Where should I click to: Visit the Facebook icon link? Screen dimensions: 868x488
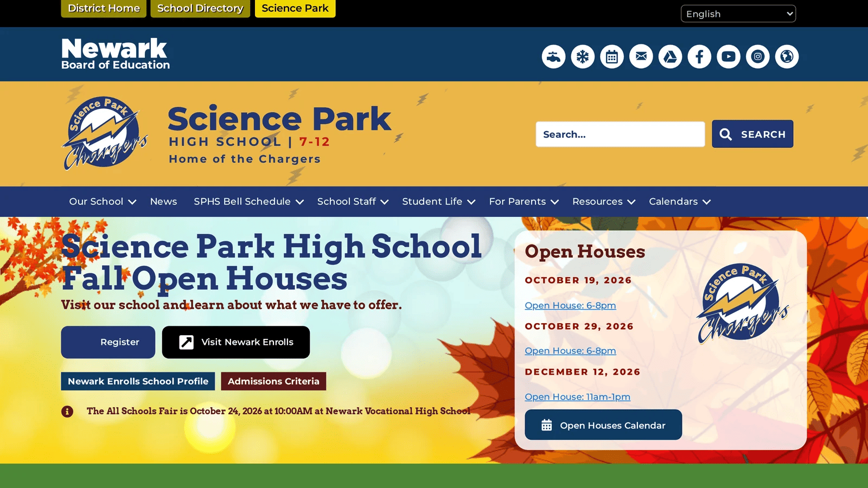coord(699,56)
